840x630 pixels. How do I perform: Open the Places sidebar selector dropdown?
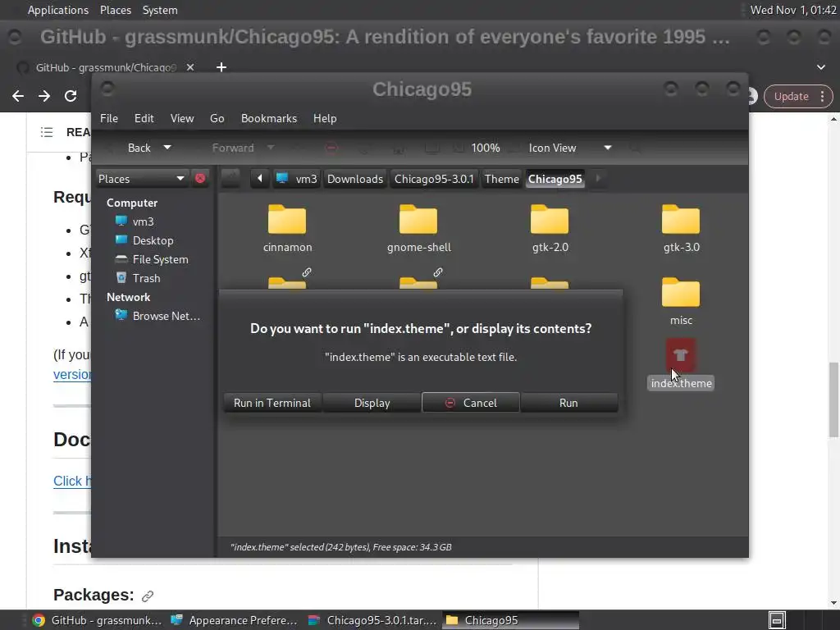click(141, 178)
